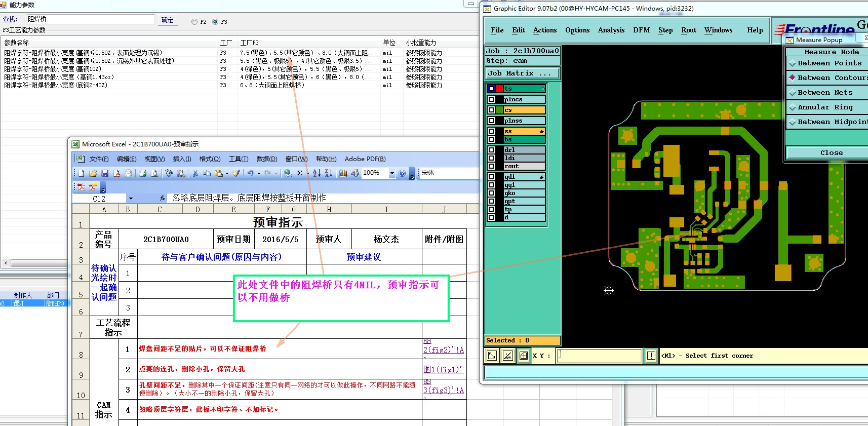Click the Print icon in Excel toolbar

(x=143, y=173)
